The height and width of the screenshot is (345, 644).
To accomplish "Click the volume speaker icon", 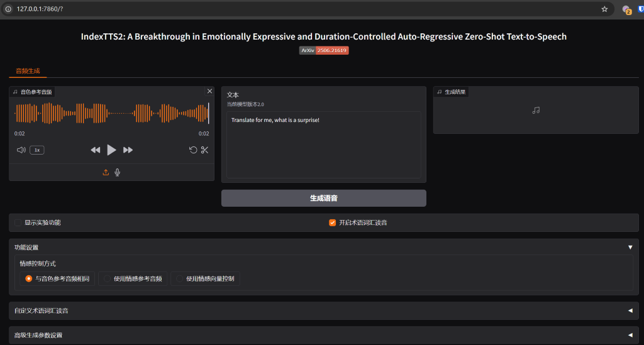I will [21, 150].
